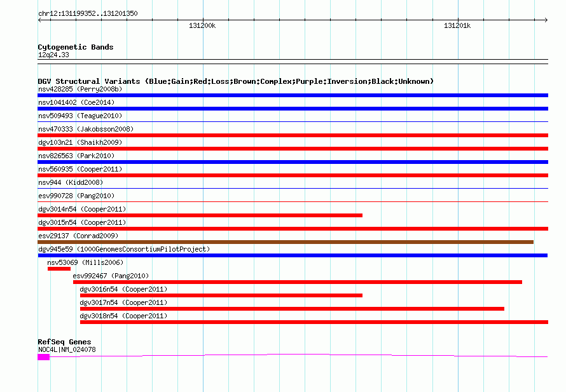Click the magenta NOC4L exon block
The width and height of the screenshot is (566, 392).
click(x=43, y=357)
